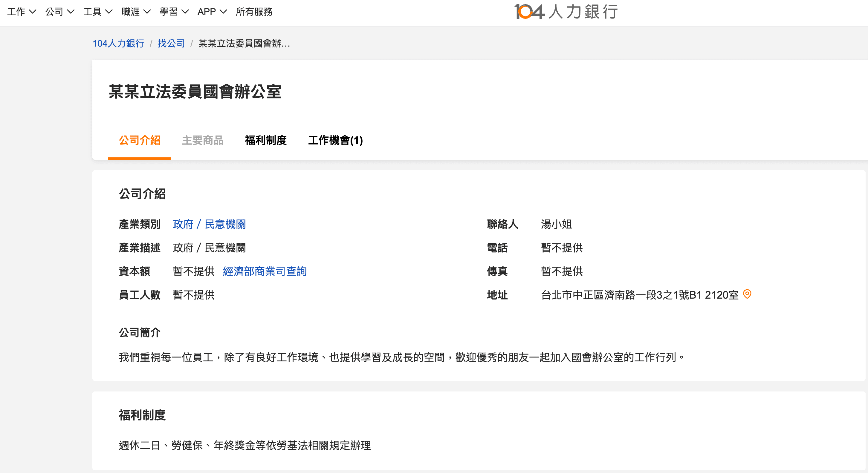
Task: Expand the 工作 dropdown menu
Action: click(x=22, y=12)
